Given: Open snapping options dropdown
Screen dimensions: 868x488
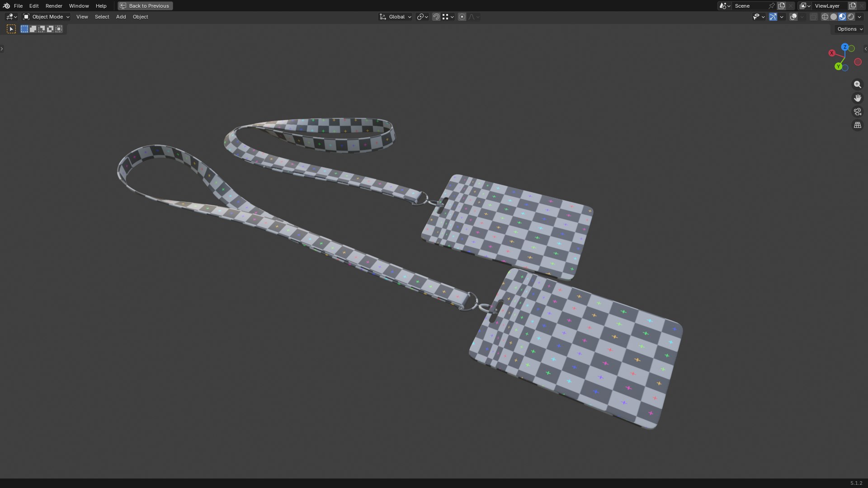Looking at the screenshot, I should click(x=448, y=17).
